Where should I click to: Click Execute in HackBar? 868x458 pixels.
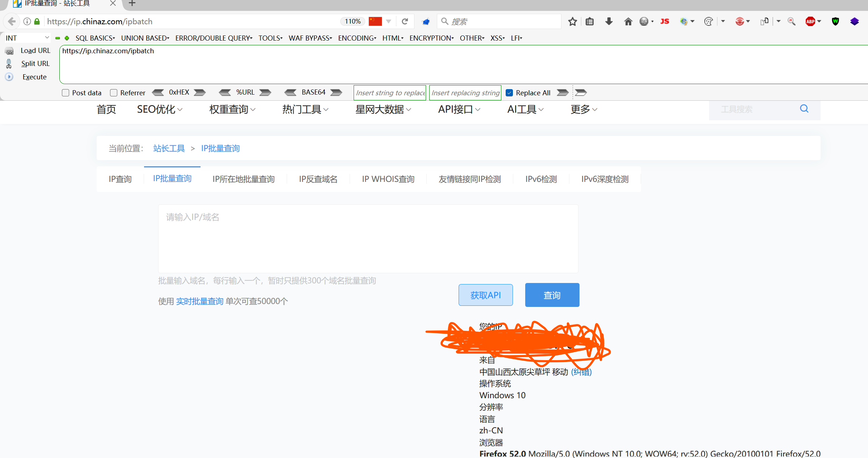[x=34, y=77]
